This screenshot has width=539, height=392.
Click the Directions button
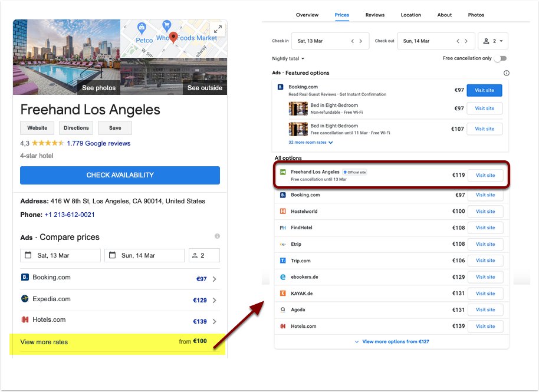coord(76,128)
